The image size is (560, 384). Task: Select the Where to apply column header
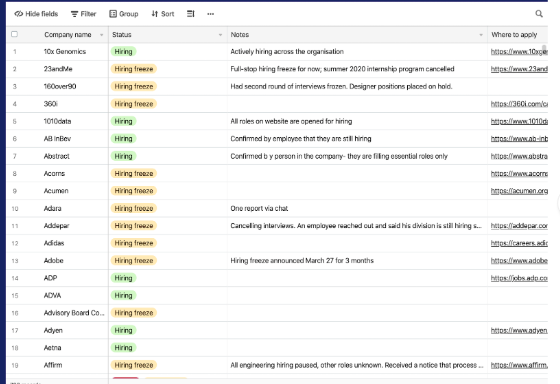pyautogui.click(x=518, y=35)
